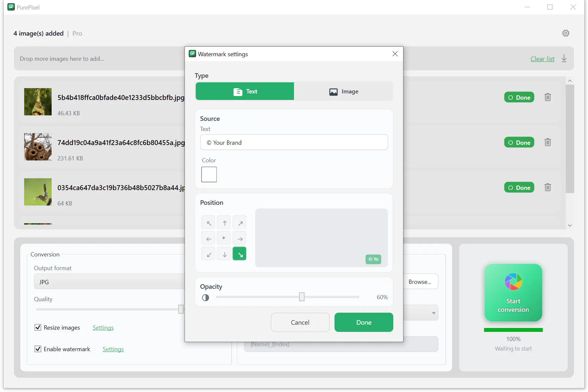Click the watermark text input field

point(294,142)
